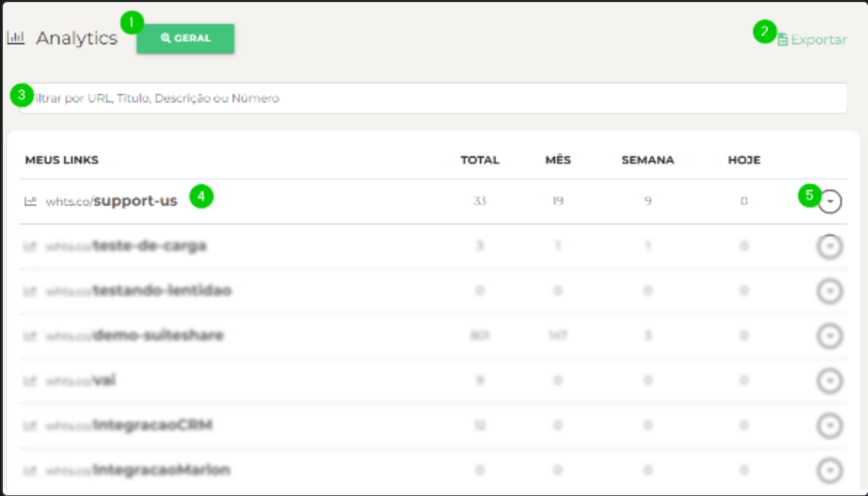The width and height of the screenshot is (868, 496).
Task: Click chart icon beside demo-suiteshare link
Action: (x=31, y=336)
